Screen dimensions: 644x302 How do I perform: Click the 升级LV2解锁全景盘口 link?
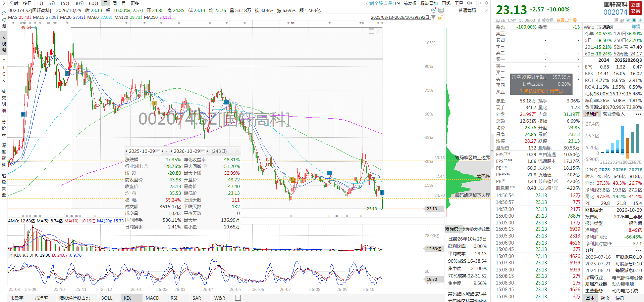point(541,91)
